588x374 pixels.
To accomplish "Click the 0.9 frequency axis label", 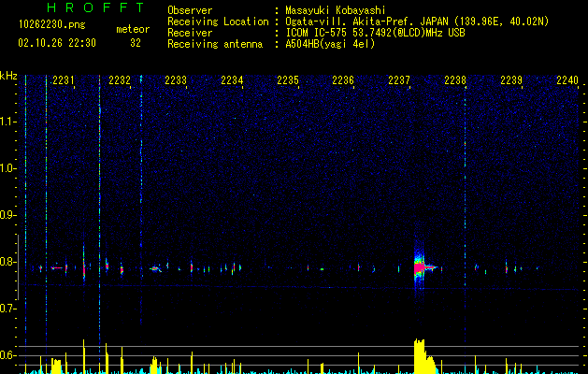I will coord(8,215).
